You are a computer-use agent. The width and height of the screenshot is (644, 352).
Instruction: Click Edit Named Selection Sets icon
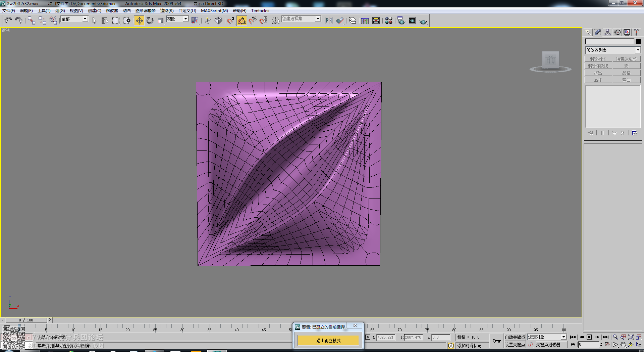[276, 20]
